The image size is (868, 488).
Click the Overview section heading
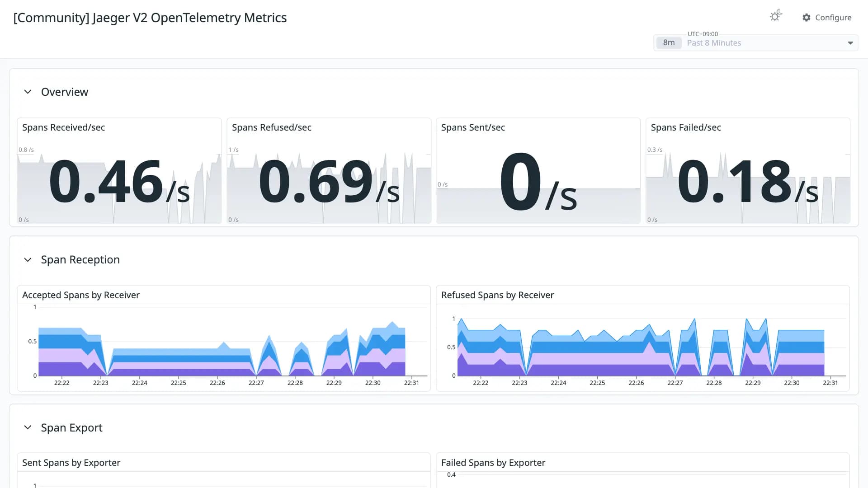point(65,92)
